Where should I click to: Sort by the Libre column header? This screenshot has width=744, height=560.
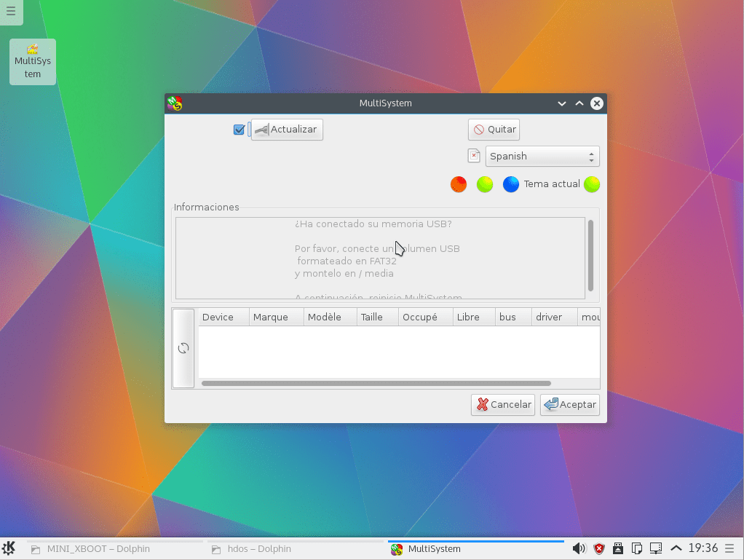click(474, 317)
